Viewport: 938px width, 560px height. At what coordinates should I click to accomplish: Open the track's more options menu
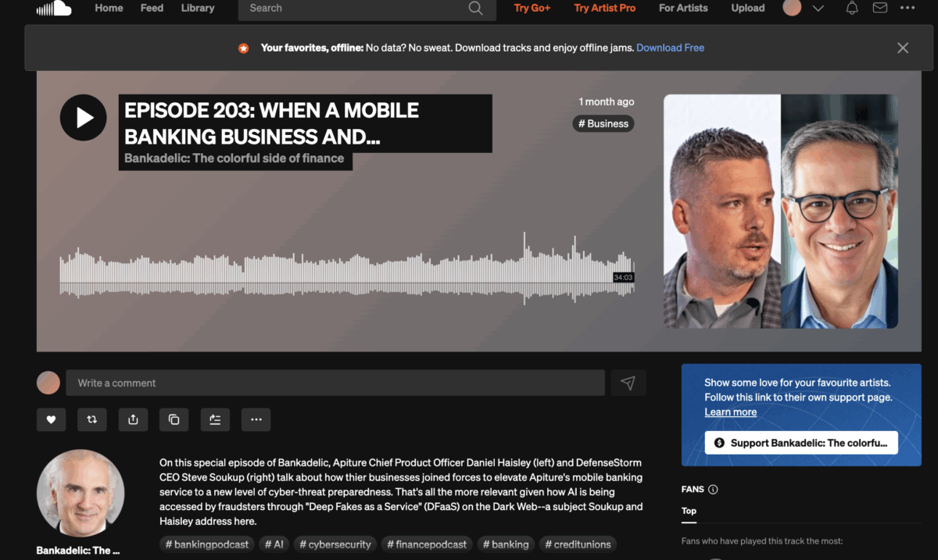click(256, 419)
